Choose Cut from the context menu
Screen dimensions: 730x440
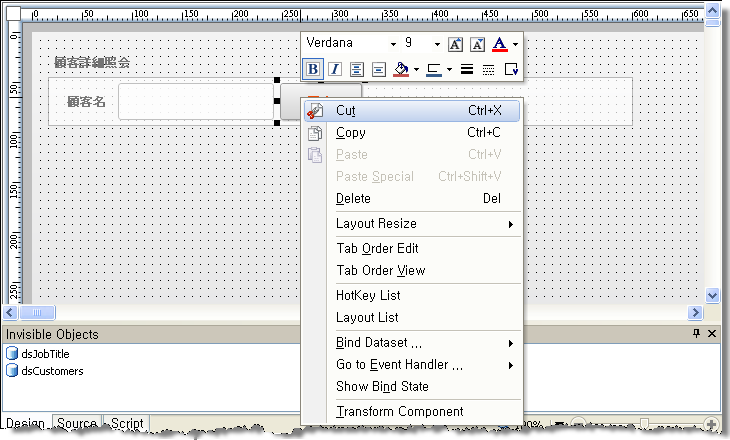click(x=346, y=110)
